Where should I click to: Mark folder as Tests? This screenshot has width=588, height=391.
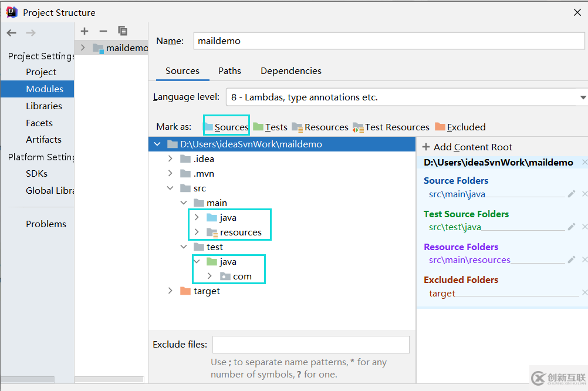(271, 127)
